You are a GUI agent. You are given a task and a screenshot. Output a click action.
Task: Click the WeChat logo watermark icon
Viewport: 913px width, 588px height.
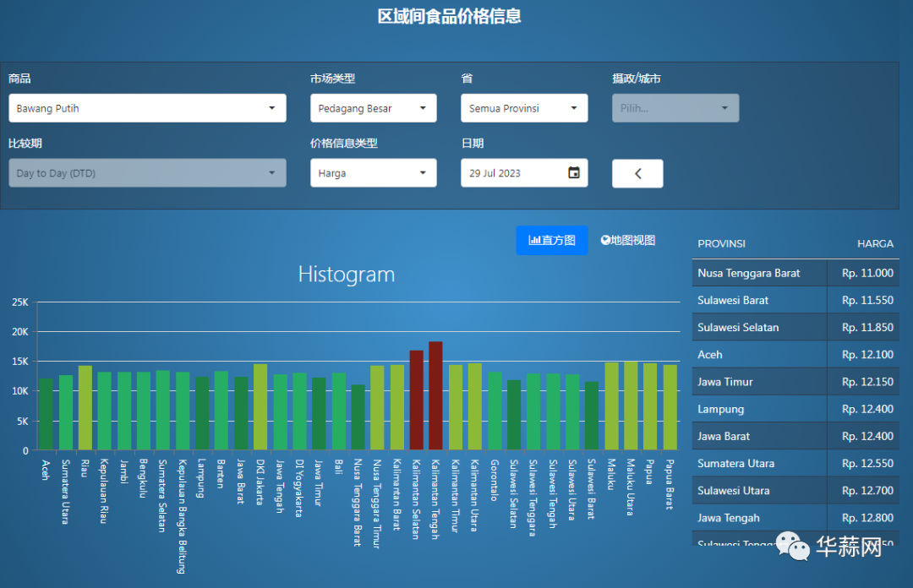pyautogui.click(x=792, y=547)
